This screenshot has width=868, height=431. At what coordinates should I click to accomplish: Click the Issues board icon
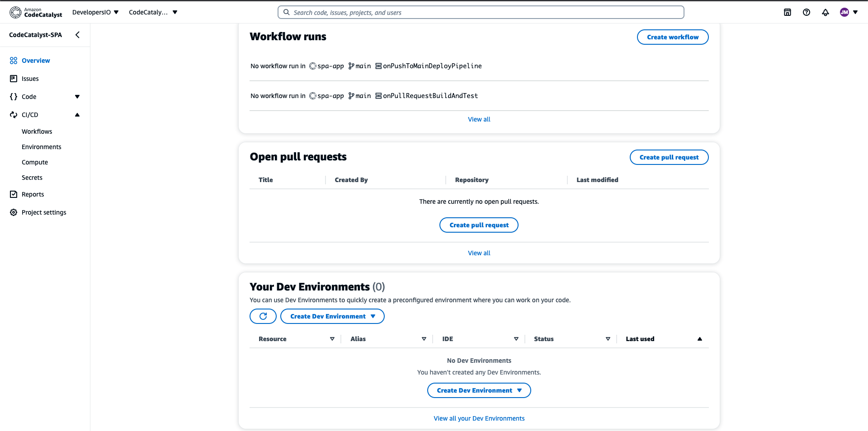coord(14,79)
